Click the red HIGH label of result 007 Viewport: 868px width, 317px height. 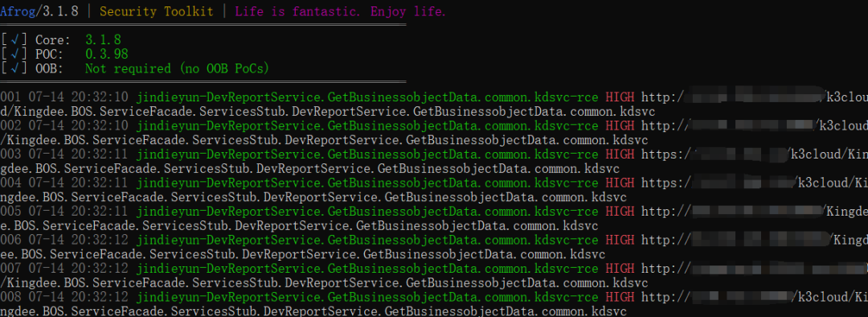pyautogui.click(x=620, y=269)
